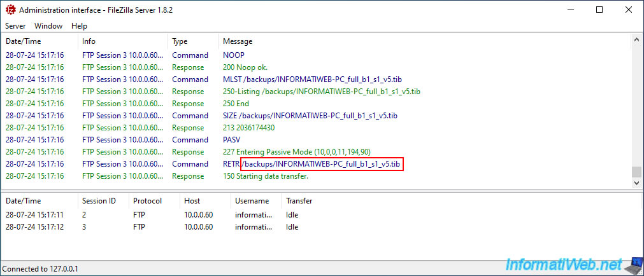Click the Command type cell of PASV row

point(190,140)
